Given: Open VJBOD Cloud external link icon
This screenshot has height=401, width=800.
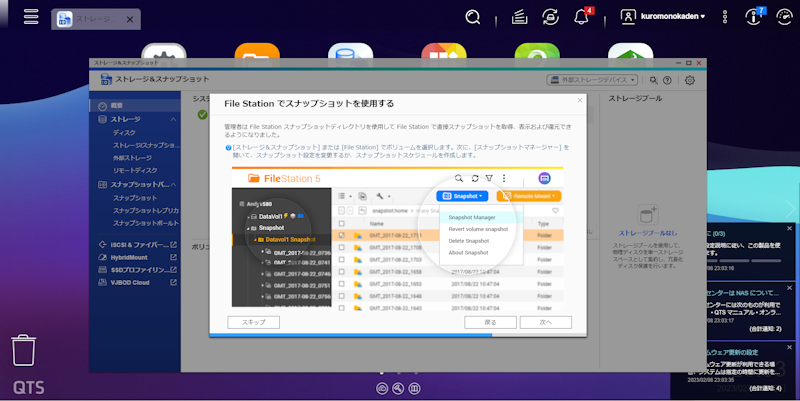Looking at the screenshot, I should (x=173, y=282).
